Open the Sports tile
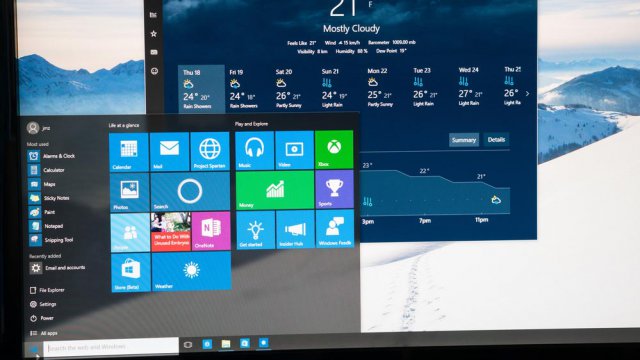This screenshot has height=360, width=640. [334, 189]
